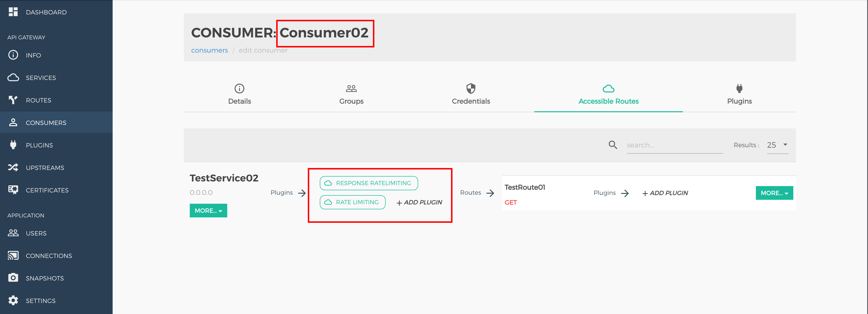Switch to the Groups tab

(351, 95)
